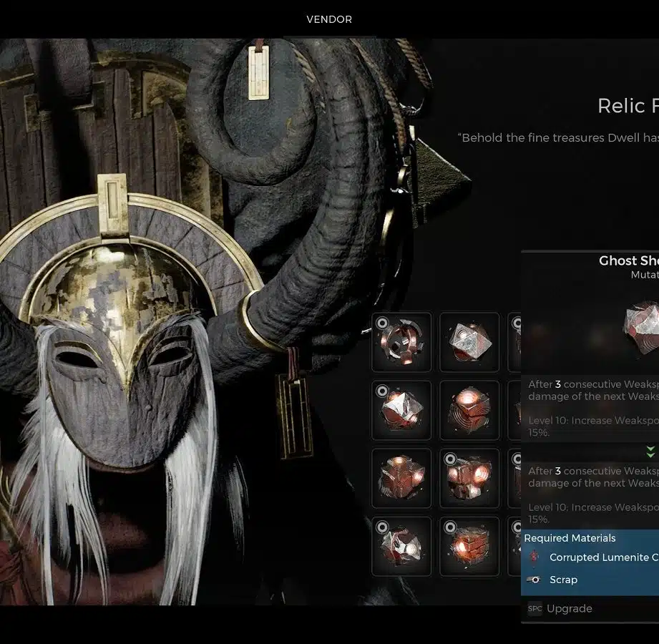659x644 pixels.
Task: Select the red cube mutator with one glowing top orb
Action: (469, 410)
